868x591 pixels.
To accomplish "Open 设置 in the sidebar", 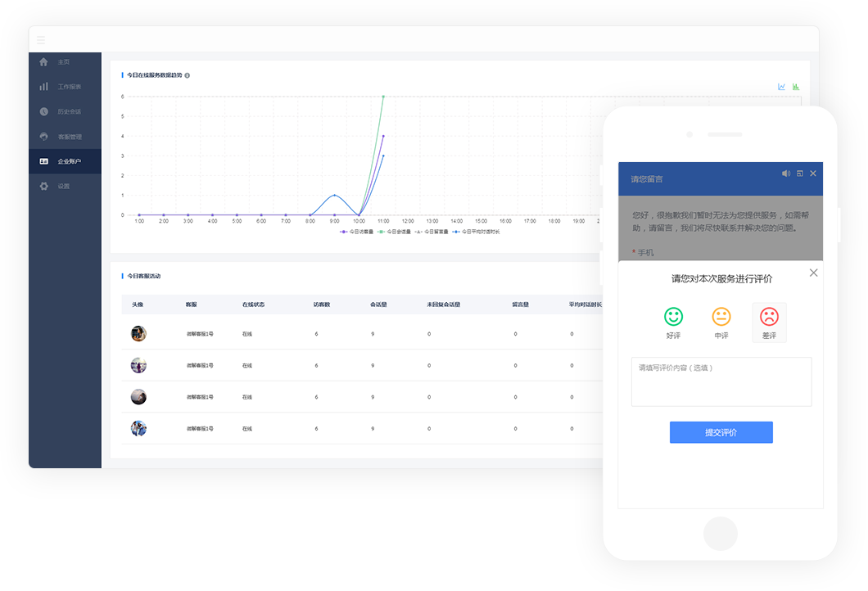I will coord(63,187).
